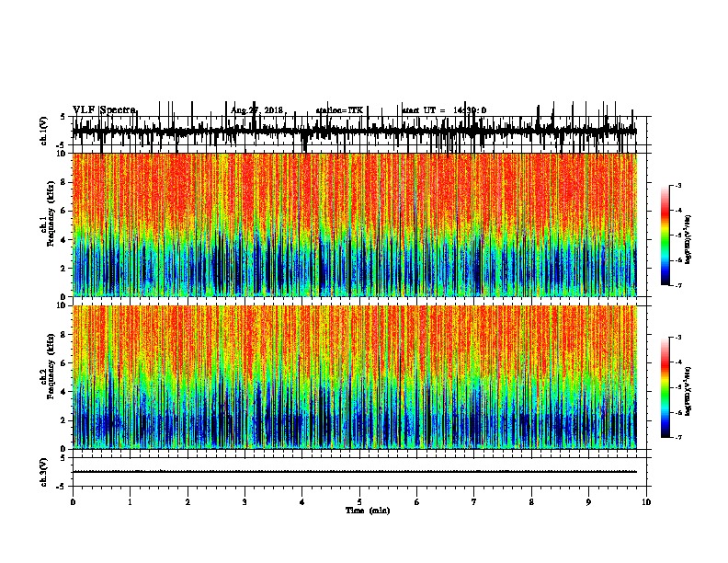Click the 'Time (min)' axis label
This screenshot has height=563, width=728.
click(368, 511)
